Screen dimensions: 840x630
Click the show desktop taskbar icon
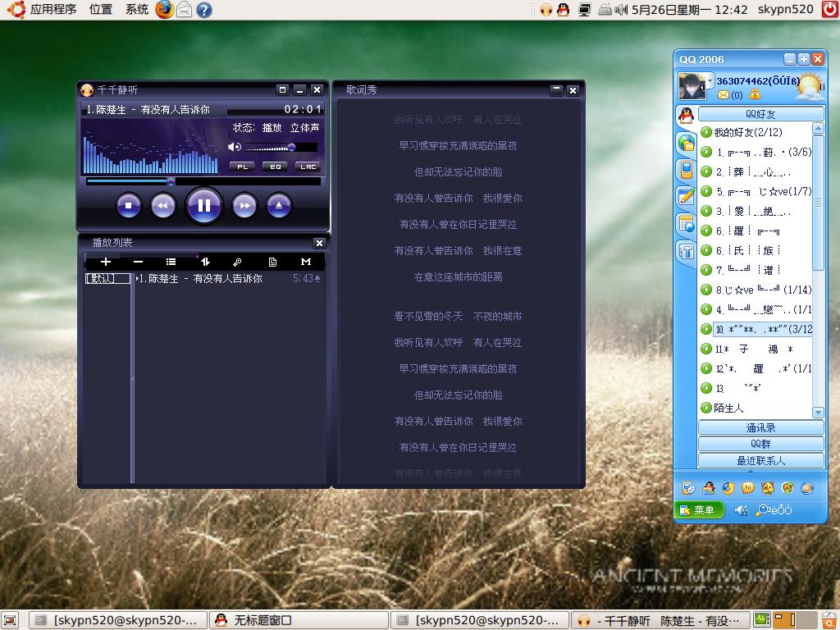click(x=10, y=620)
